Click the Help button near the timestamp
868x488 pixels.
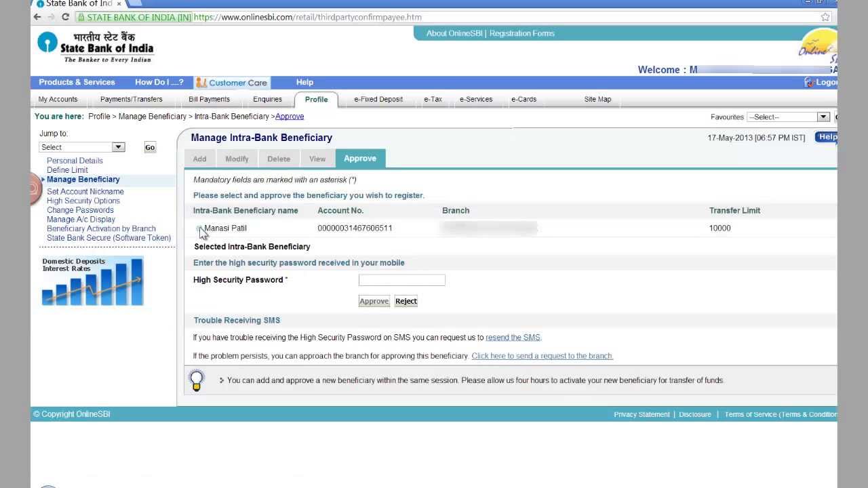coord(827,137)
